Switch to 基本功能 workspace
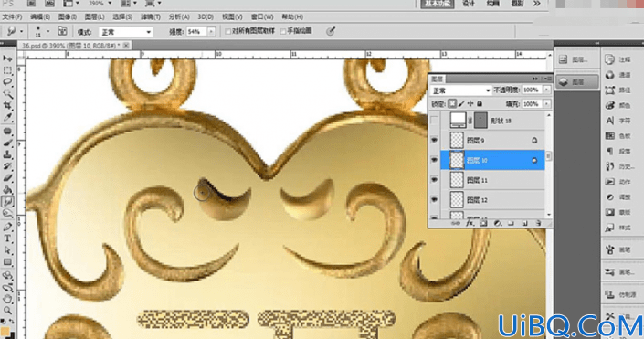 coord(438,4)
